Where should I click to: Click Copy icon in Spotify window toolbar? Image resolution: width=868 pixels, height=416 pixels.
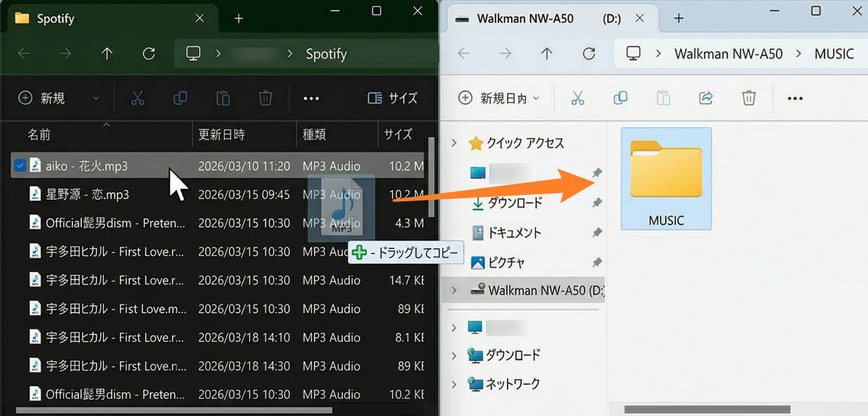point(180,98)
